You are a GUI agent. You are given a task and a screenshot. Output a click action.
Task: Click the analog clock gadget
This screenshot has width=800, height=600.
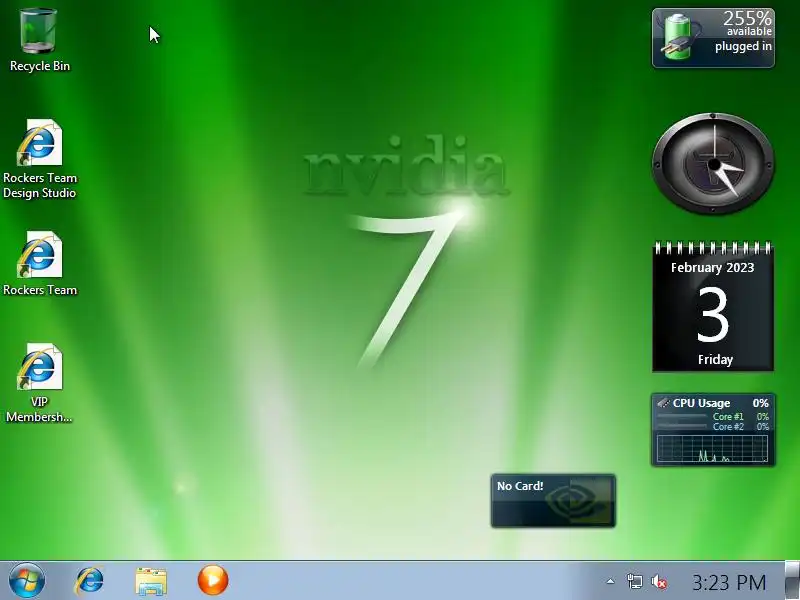713,164
